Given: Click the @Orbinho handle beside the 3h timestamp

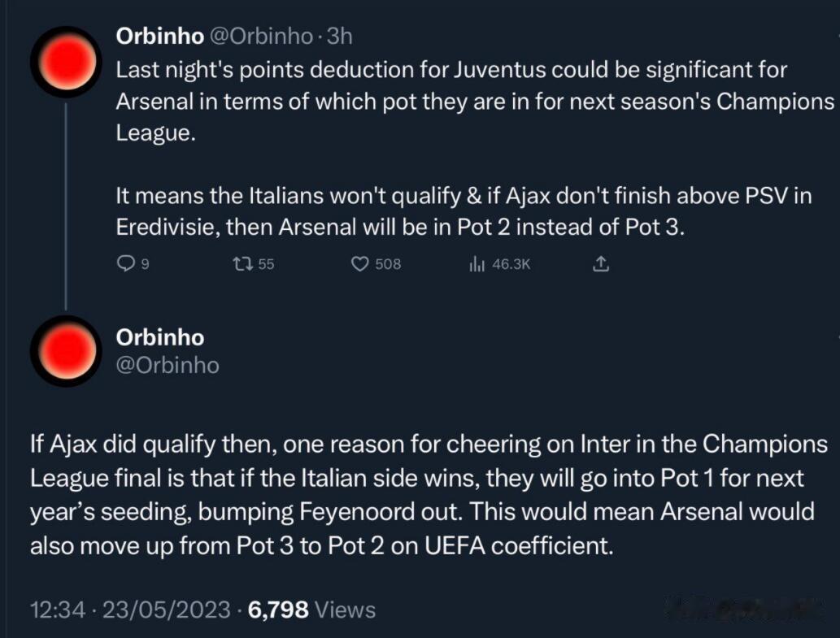Looking at the screenshot, I should 261,37.
